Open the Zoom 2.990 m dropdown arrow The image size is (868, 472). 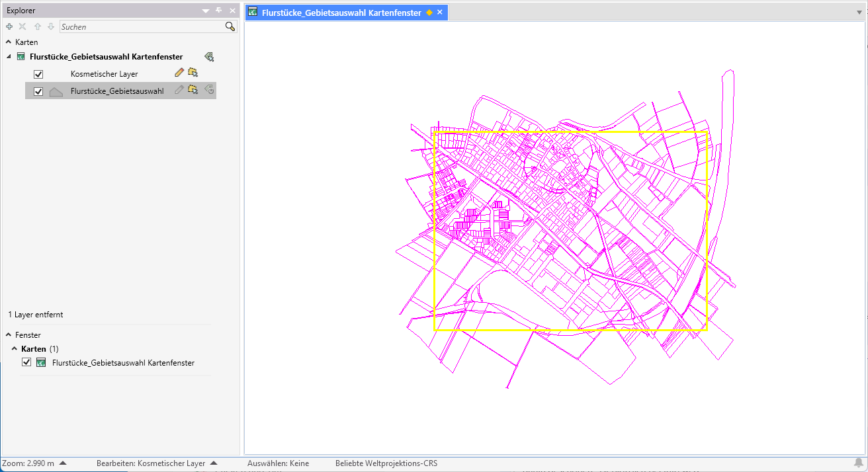[x=63, y=463]
